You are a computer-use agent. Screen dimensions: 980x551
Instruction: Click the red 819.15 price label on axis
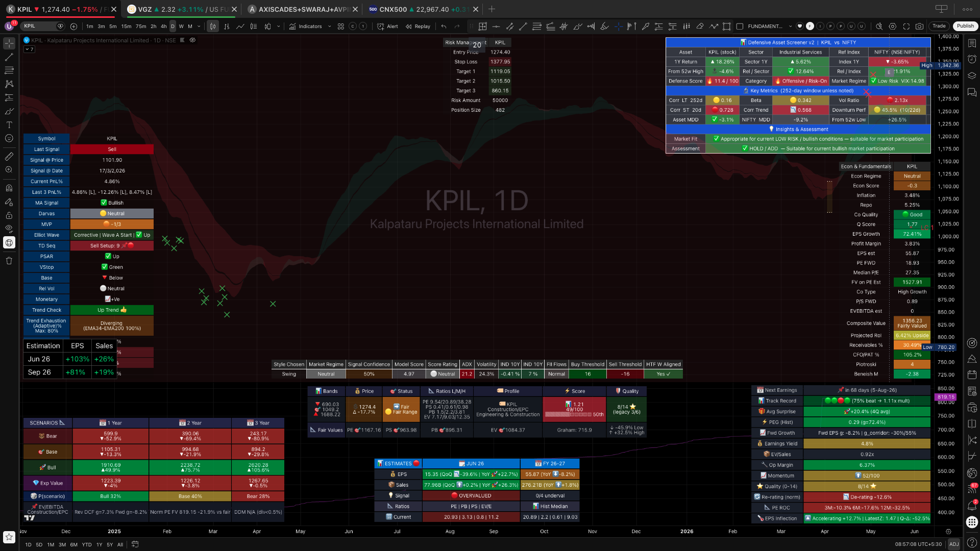click(946, 397)
